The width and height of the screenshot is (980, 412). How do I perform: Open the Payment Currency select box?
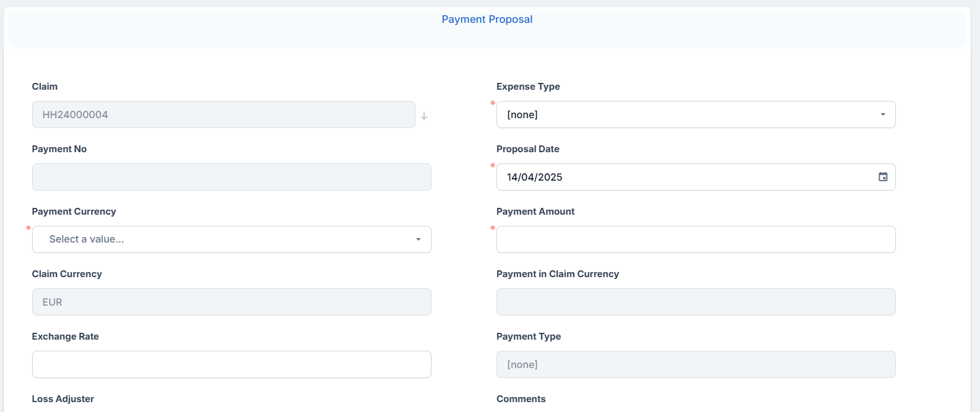pos(232,239)
